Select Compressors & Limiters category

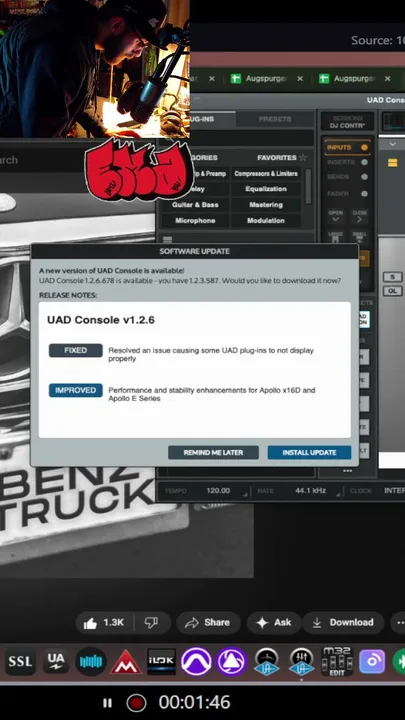coord(266,174)
